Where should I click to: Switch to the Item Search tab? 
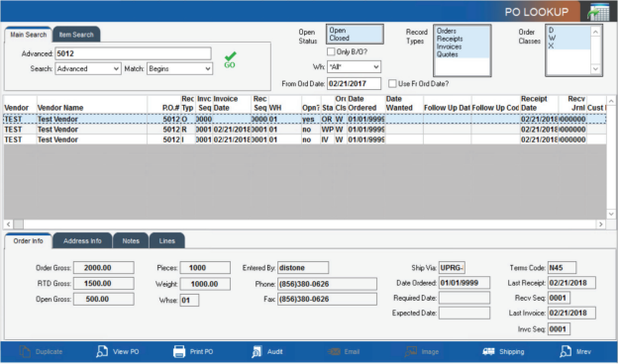76,35
